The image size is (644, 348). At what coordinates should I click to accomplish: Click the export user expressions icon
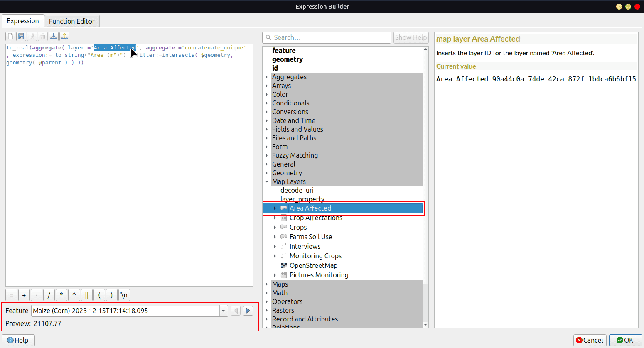click(x=64, y=37)
